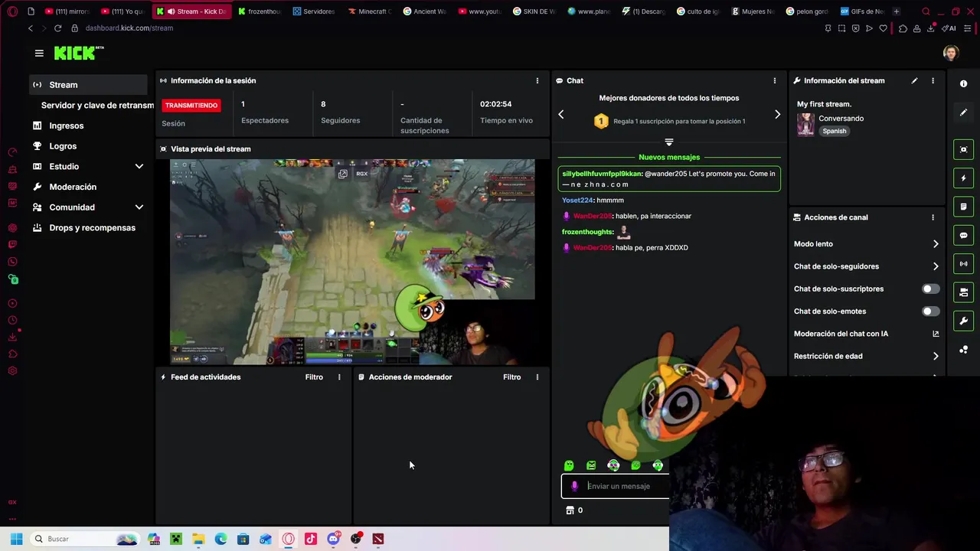Open Información de la sesión options menu

click(x=537, y=80)
